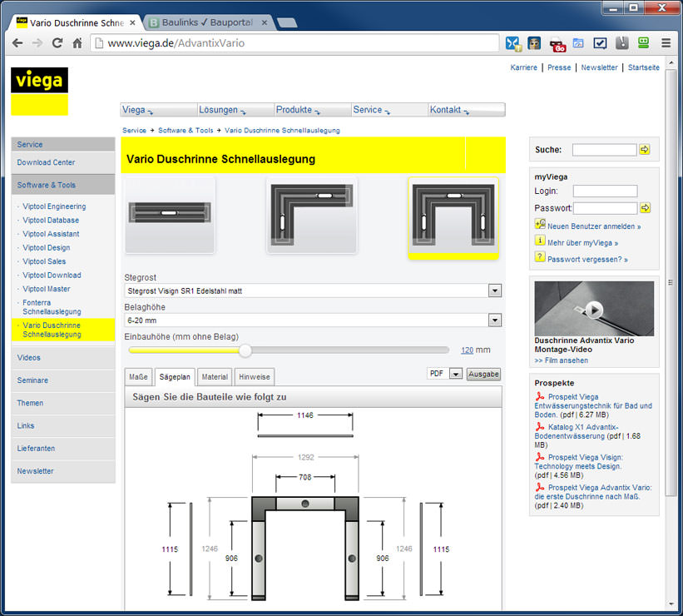Screen dimensions: 683x616
Task: Click PDF icon of Prospekt Viega Entwässerungstechnik
Action: point(540,396)
